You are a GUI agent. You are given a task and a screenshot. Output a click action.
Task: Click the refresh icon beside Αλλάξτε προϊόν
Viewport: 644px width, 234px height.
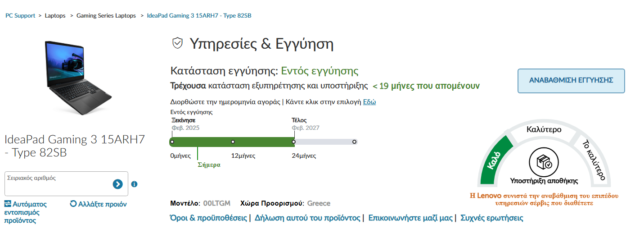[x=73, y=204]
